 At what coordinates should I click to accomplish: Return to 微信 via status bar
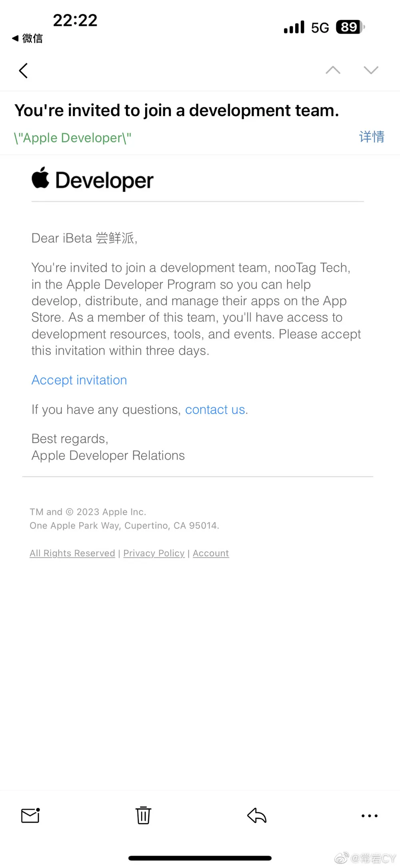[x=27, y=38]
